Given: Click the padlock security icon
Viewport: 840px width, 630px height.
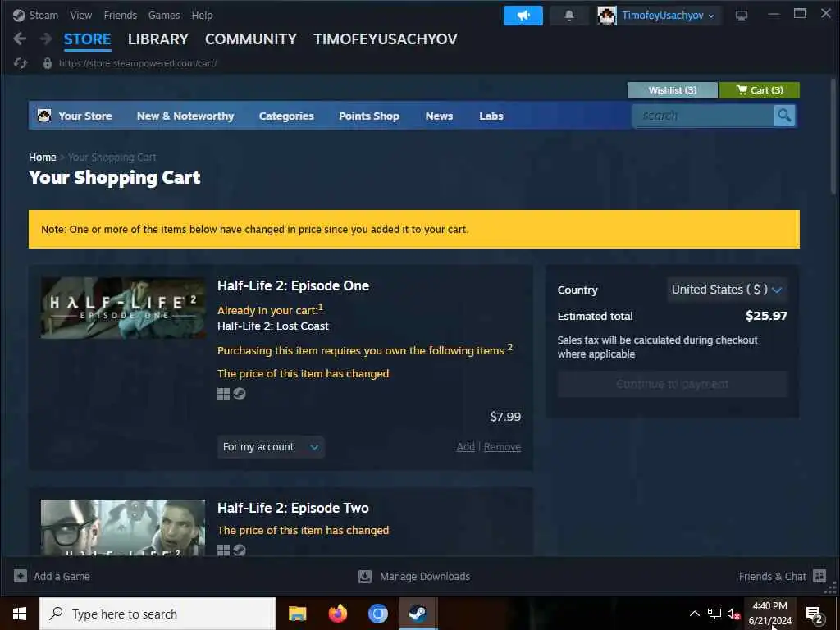Looking at the screenshot, I should pos(48,63).
